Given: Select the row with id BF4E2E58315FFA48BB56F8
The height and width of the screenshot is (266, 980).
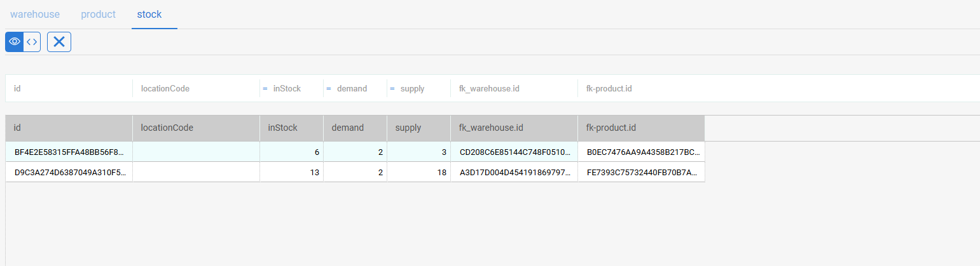Looking at the screenshot, I should pyautogui.click(x=355, y=152).
